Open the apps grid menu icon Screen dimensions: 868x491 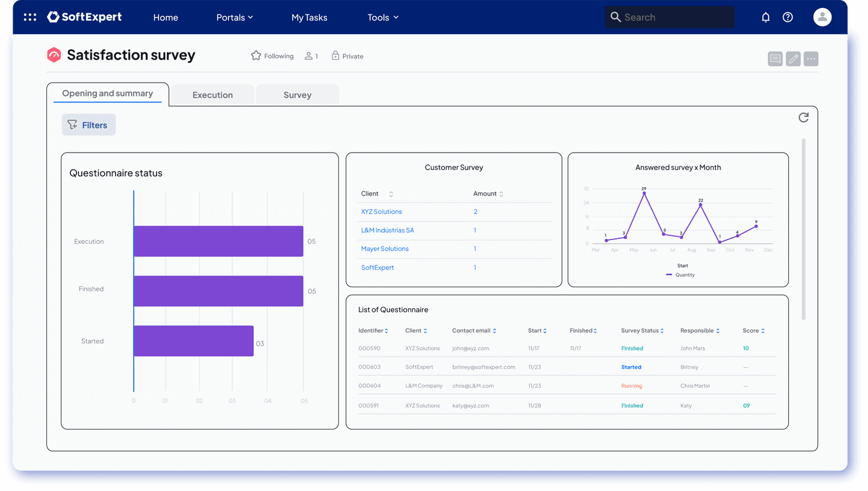[x=30, y=17]
